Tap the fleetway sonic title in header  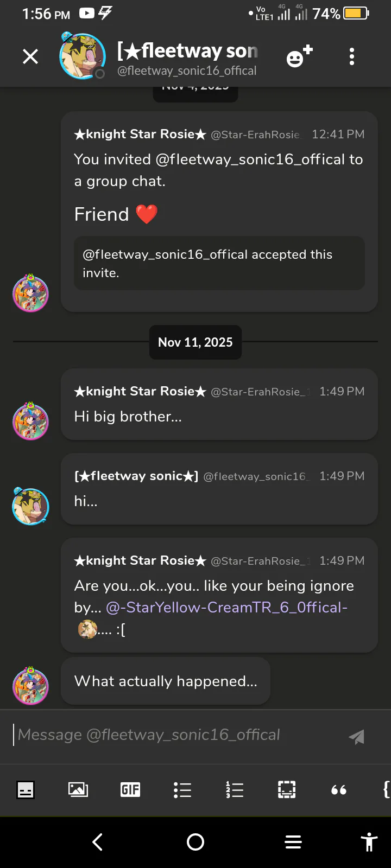188,51
